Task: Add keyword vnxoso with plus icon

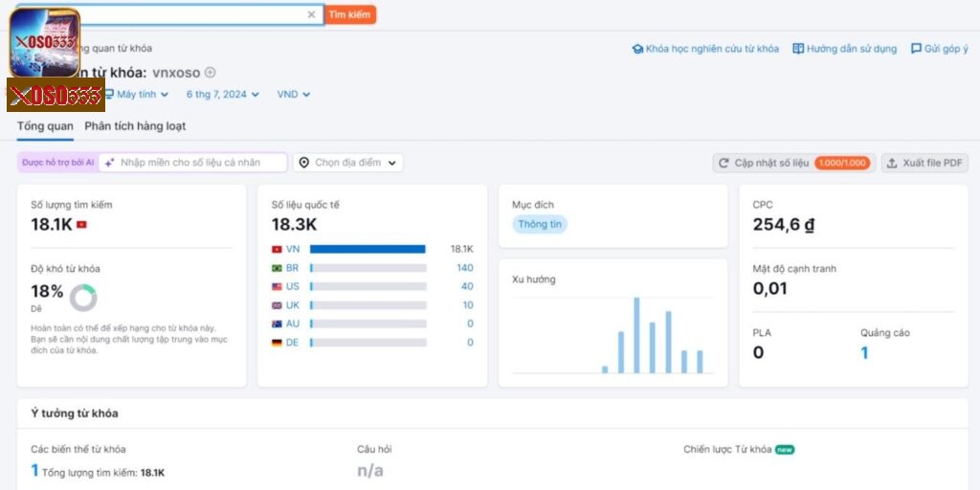Action: (211, 73)
